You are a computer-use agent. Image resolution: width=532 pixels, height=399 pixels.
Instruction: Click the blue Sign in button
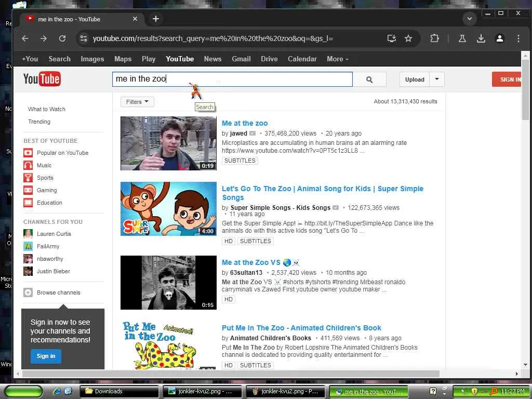(x=46, y=356)
